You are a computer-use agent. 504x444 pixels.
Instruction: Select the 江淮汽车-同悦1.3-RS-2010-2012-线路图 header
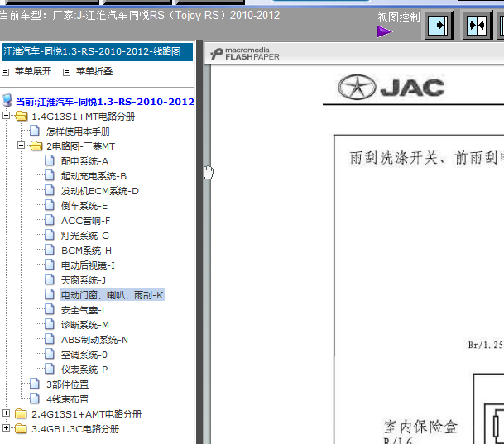tap(97, 52)
